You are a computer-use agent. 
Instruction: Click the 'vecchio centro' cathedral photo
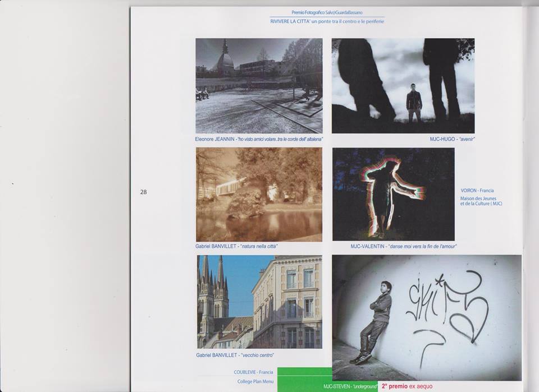[x=259, y=302]
